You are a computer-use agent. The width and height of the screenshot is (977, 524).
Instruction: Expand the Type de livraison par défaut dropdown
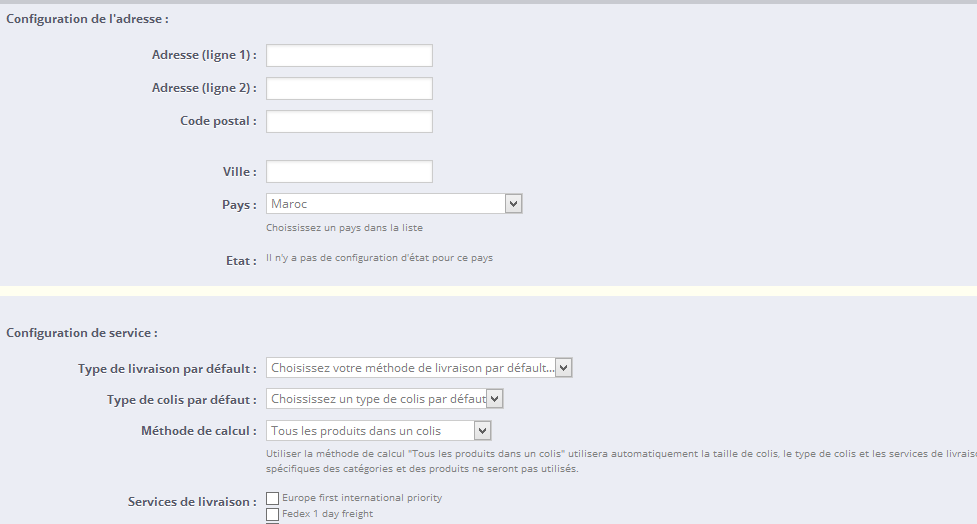point(419,368)
